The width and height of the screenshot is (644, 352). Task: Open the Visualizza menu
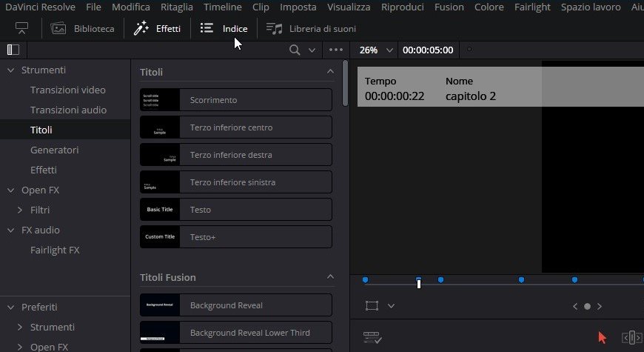coord(349,7)
